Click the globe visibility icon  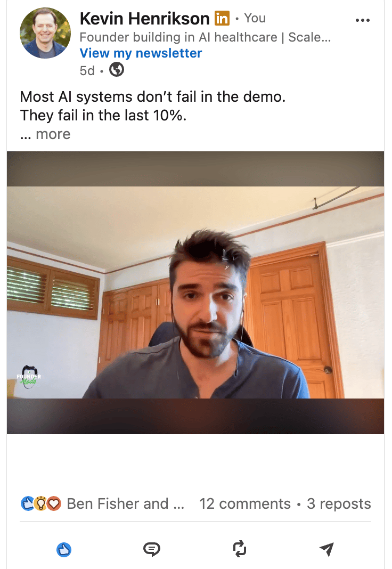117,70
